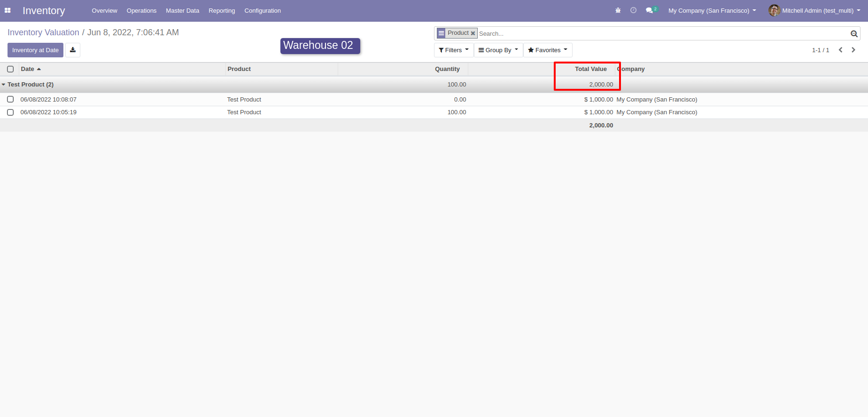The image size is (868, 417).
Task: Check the row dated 06/08/2022 10:08:07
Action: pyautogui.click(x=10, y=99)
